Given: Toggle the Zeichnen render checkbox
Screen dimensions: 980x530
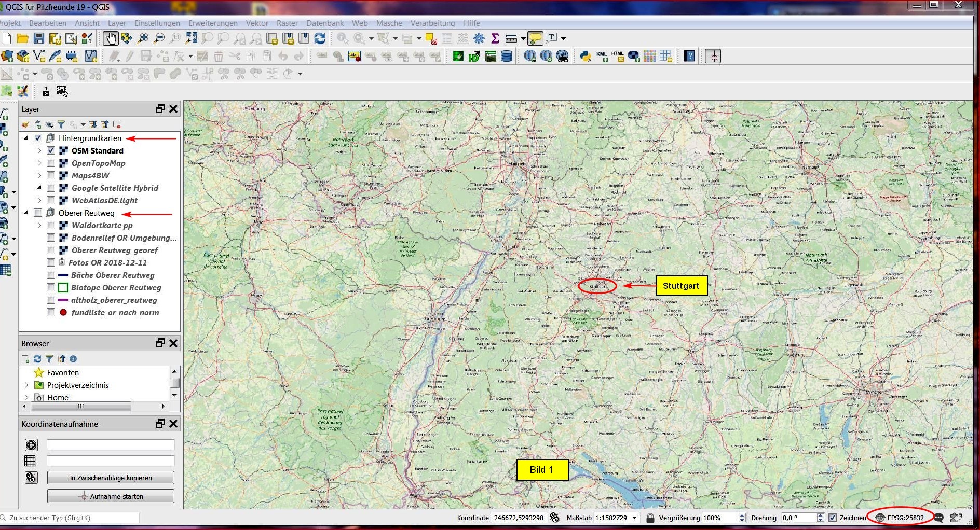Looking at the screenshot, I should [833, 518].
